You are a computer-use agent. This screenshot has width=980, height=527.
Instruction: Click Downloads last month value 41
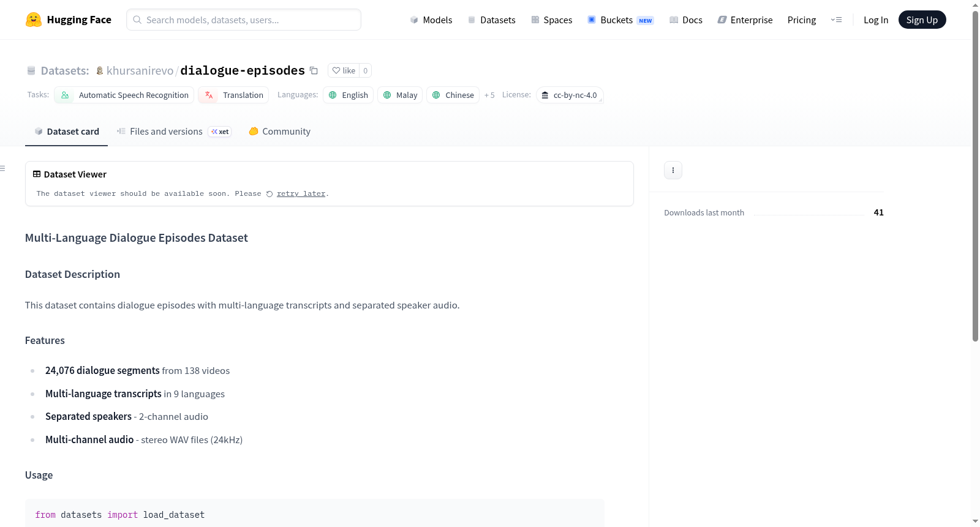[x=878, y=212]
